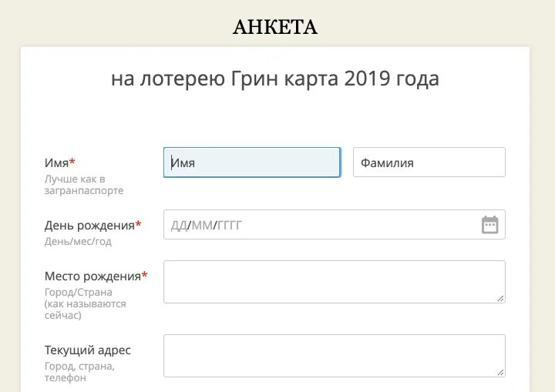Click the "День/мес/год" hint text
This screenshot has height=392, width=555.
coord(78,241)
